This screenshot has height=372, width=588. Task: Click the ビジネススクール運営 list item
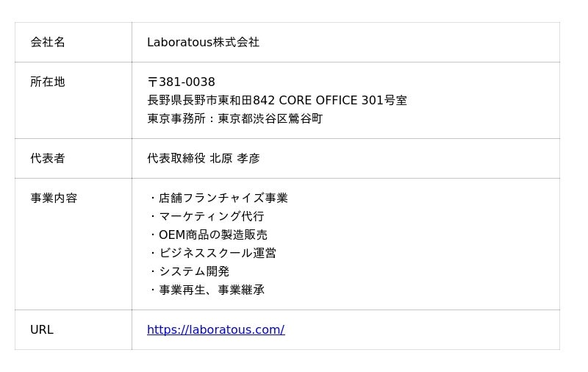click(217, 254)
